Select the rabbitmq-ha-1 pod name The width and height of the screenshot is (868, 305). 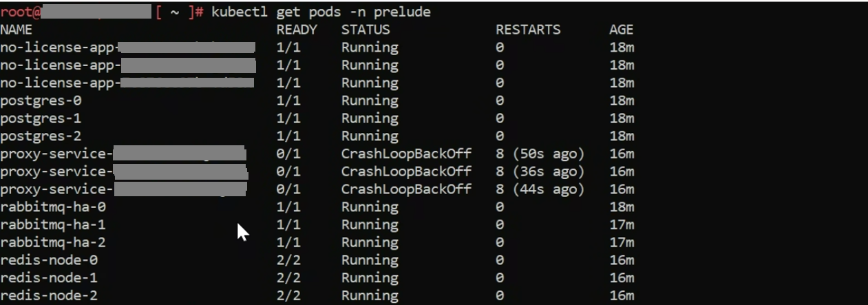pyautogui.click(x=53, y=225)
